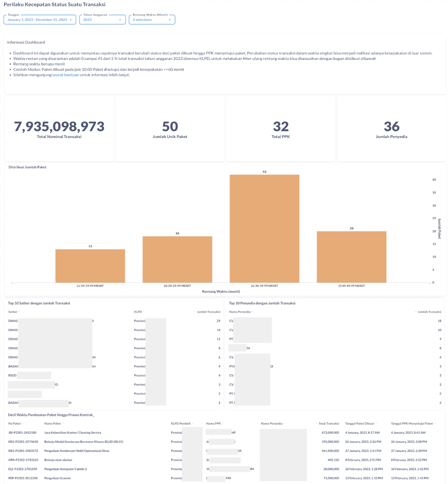Sort Satker table by Satker column

tap(13, 312)
